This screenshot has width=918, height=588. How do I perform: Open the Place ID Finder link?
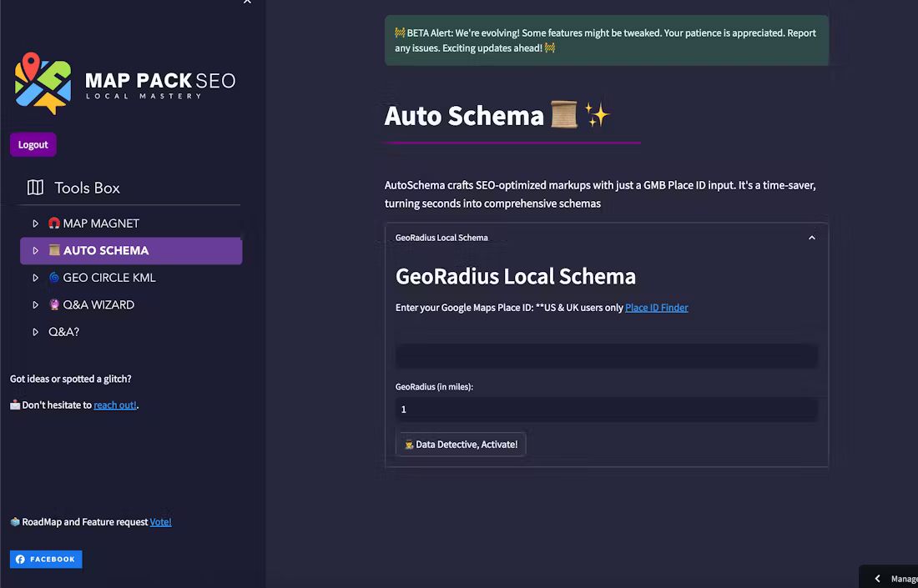pos(656,307)
